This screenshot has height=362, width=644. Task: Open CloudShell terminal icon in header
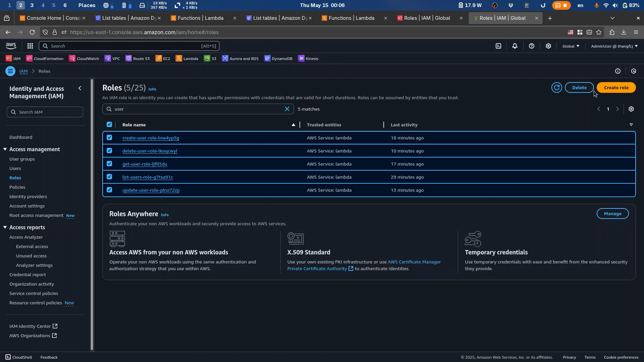[x=498, y=46]
